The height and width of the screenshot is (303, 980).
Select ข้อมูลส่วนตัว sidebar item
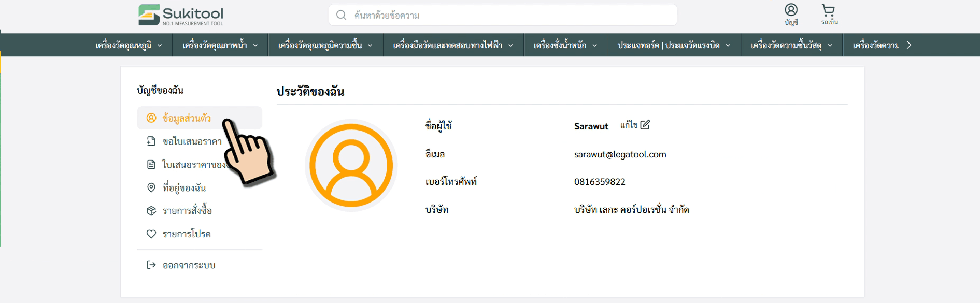pos(200,118)
